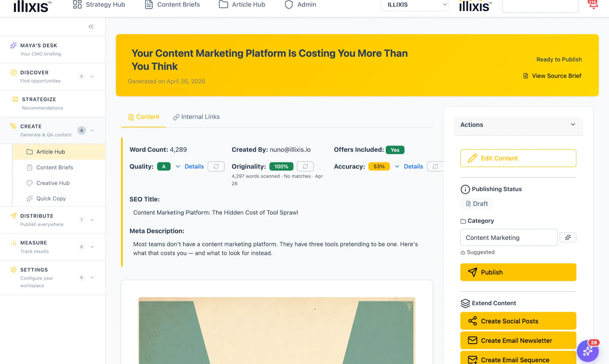Click 'Suggested' label under category

click(480, 252)
